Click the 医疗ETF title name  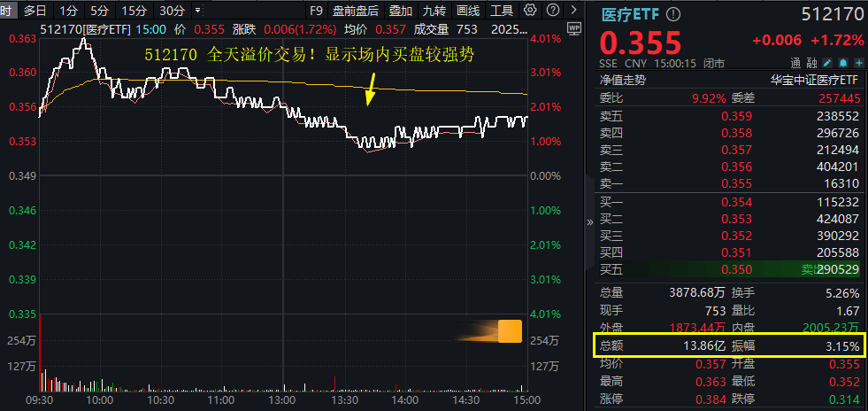pos(631,15)
